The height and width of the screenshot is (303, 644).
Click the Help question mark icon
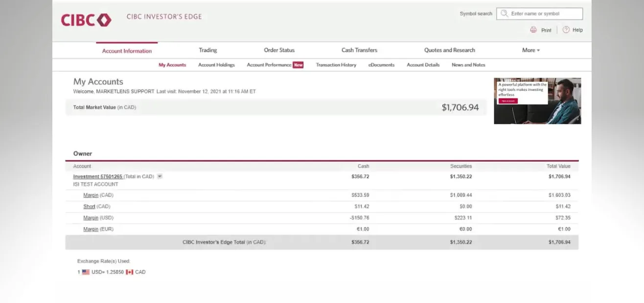pyautogui.click(x=566, y=30)
